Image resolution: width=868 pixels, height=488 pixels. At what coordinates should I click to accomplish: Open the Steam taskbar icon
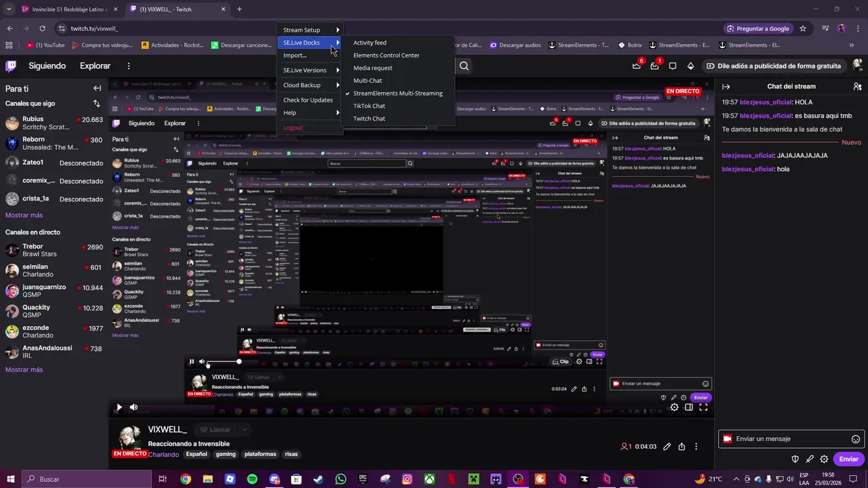pos(318,479)
